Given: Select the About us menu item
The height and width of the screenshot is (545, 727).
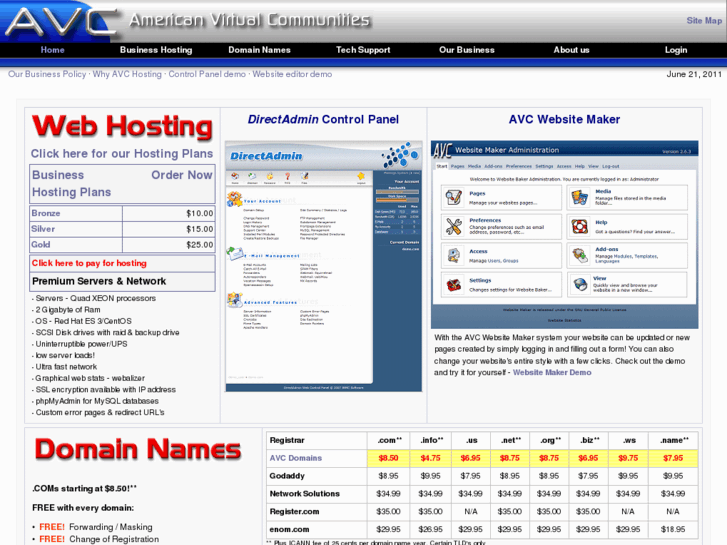Looking at the screenshot, I should tap(571, 50).
